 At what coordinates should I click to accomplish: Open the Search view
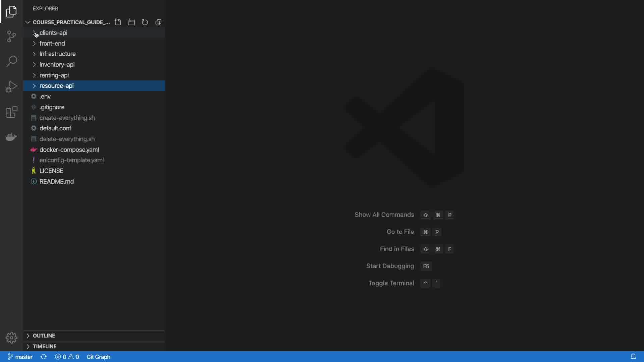coord(11,61)
